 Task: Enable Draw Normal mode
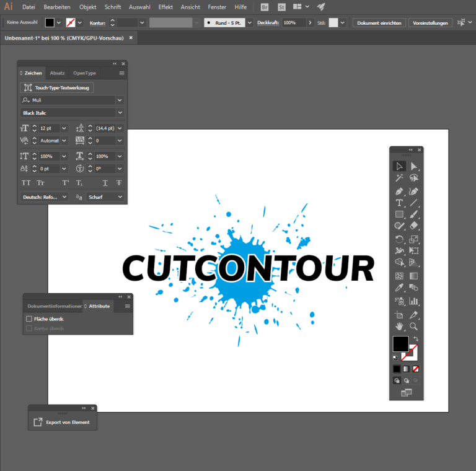(x=397, y=381)
